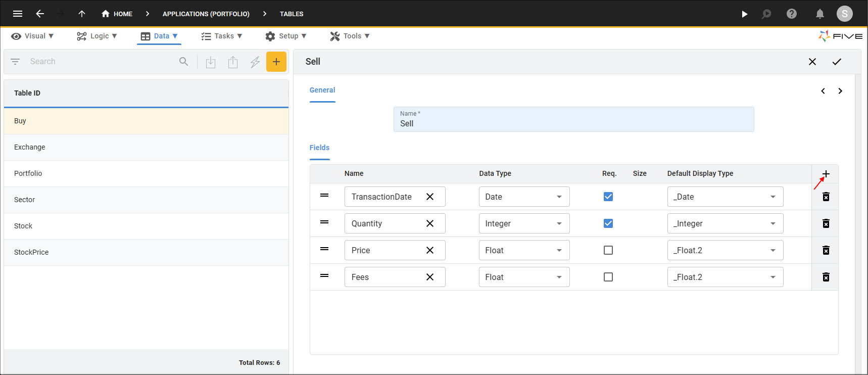Screen dimensions: 868x375
Task: Open the user avatar S menu
Action: tap(845, 14)
